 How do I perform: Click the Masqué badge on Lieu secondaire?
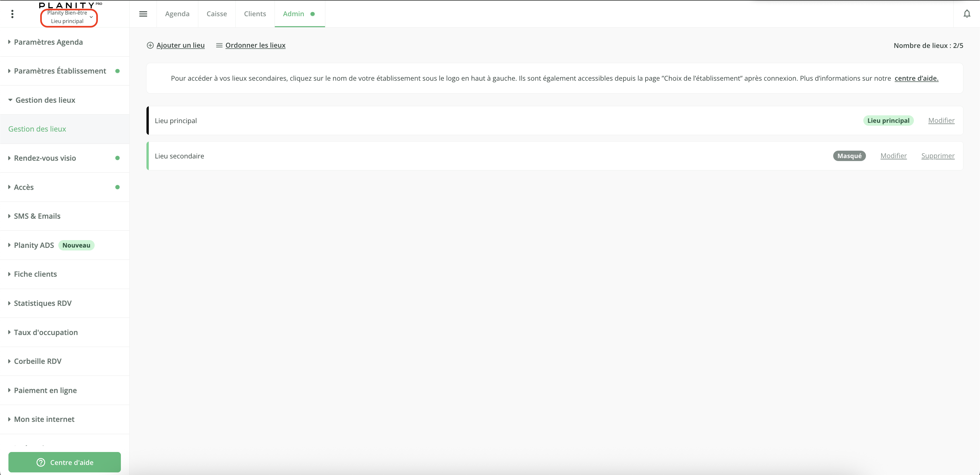(x=849, y=156)
